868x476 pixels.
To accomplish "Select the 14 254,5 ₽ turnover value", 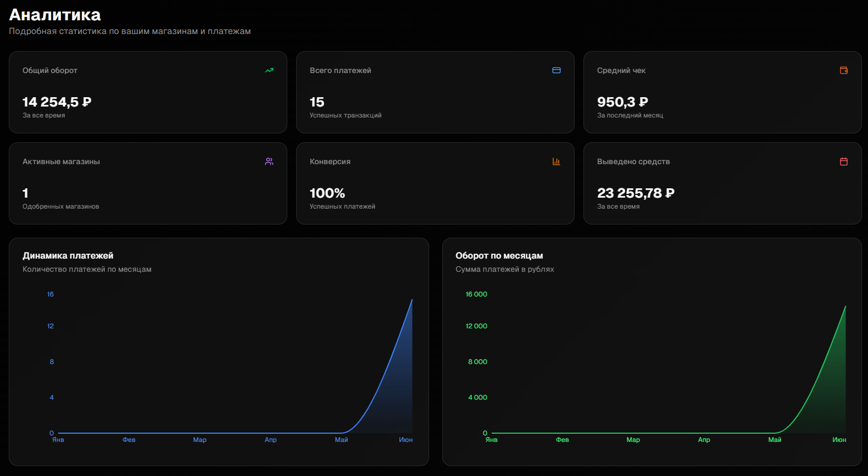I will 57,102.
